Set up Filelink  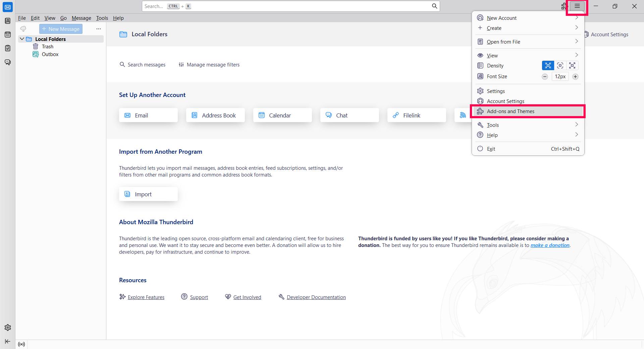click(417, 115)
